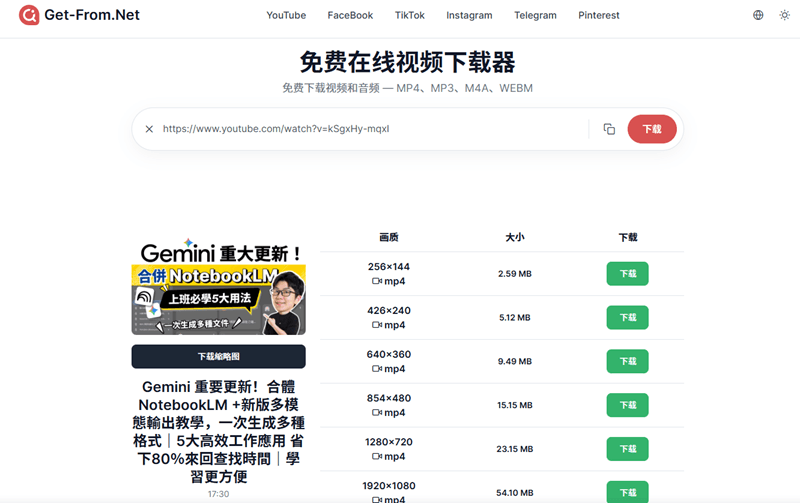Click the 256×144 resolution label

pos(389,267)
